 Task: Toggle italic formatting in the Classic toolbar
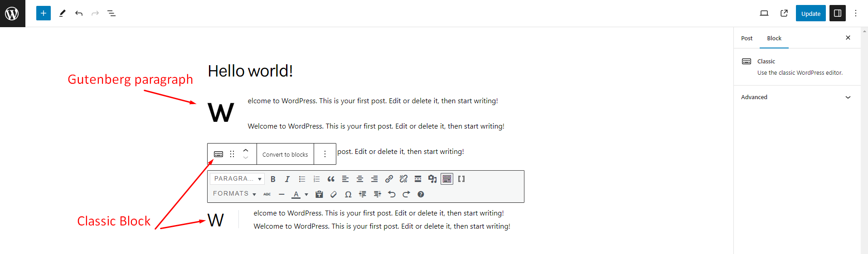287,179
